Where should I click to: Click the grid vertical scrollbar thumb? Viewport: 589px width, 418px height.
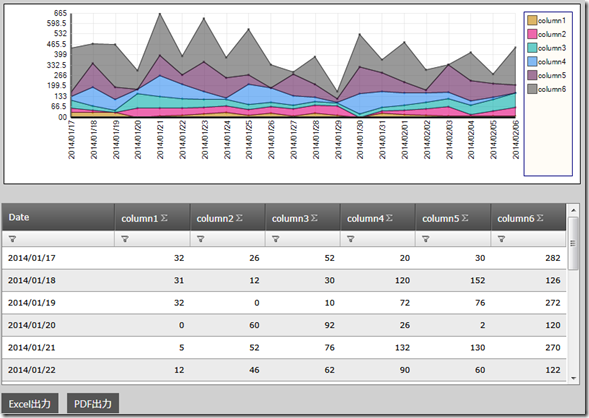click(573, 243)
